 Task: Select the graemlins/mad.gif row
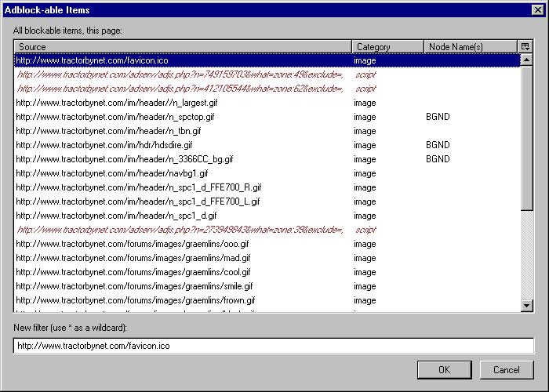[x=267, y=258]
